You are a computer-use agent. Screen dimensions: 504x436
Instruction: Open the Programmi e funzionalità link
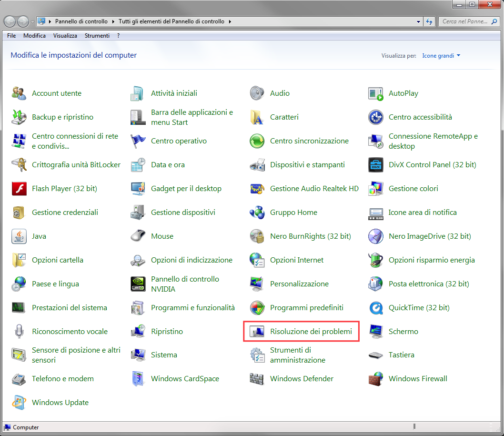pyautogui.click(x=193, y=308)
